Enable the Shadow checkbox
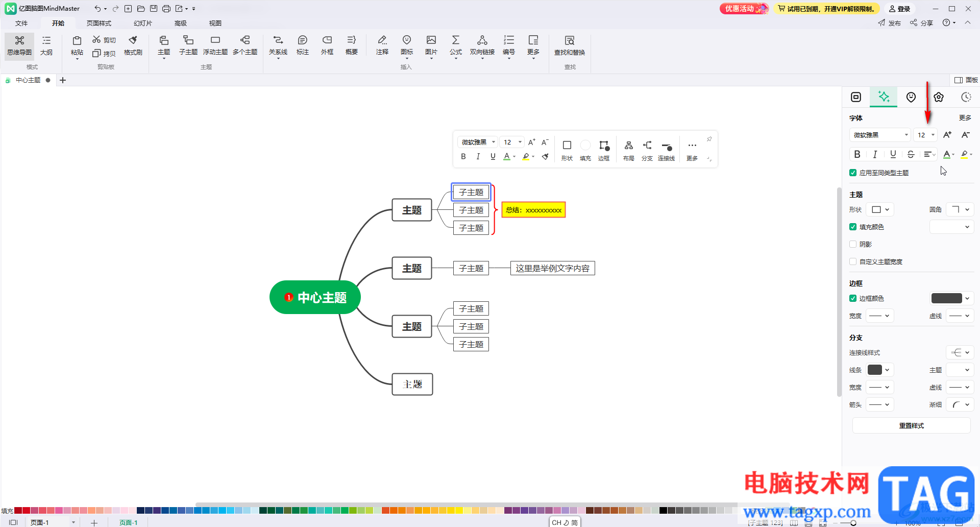980x527 pixels. pos(853,244)
